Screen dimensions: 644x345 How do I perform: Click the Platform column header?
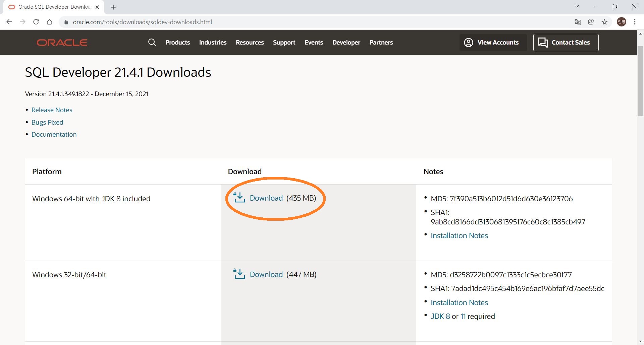click(47, 171)
